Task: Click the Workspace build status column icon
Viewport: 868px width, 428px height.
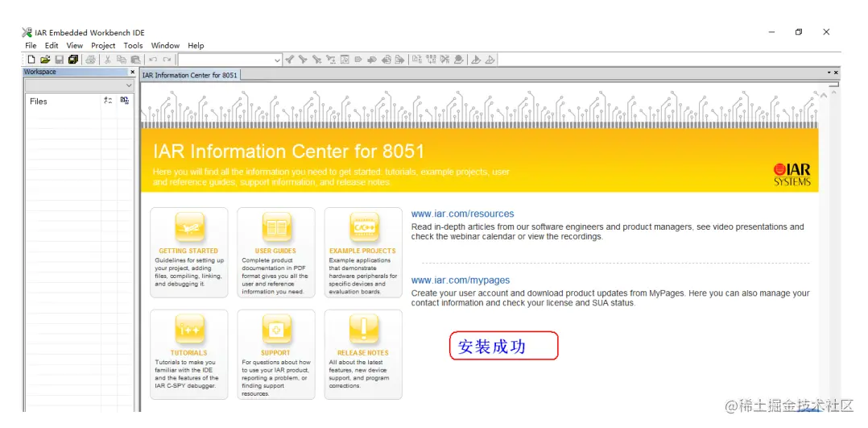Action: click(125, 100)
